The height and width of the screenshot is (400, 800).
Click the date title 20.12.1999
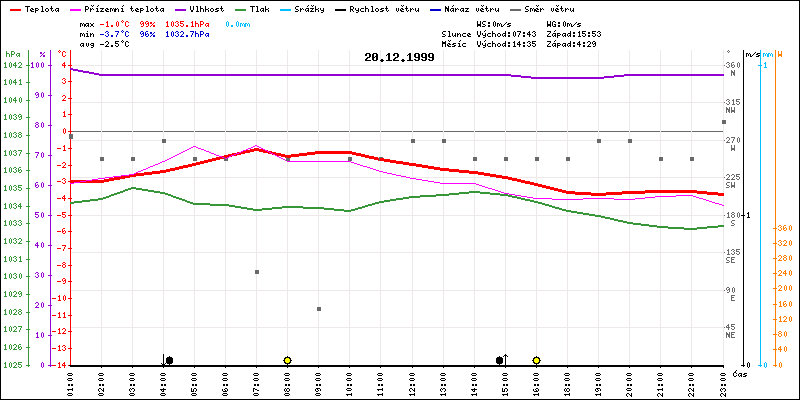[x=399, y=57]
